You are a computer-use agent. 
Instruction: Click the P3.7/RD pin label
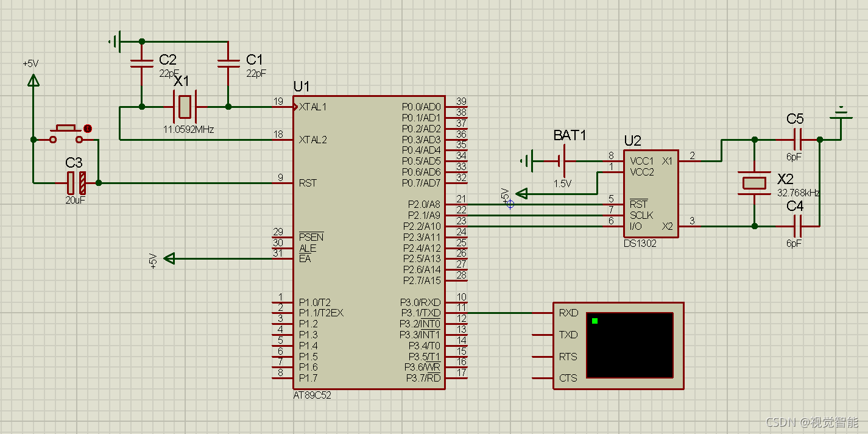pyautogui.click(x=423, y=378)
